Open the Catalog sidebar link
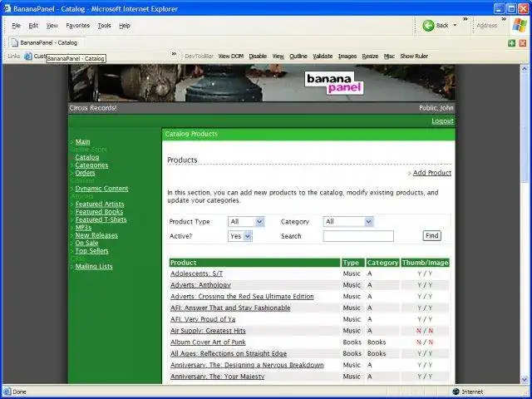The width and height of the screenshot is (532, 399). [x=86, y=157]
